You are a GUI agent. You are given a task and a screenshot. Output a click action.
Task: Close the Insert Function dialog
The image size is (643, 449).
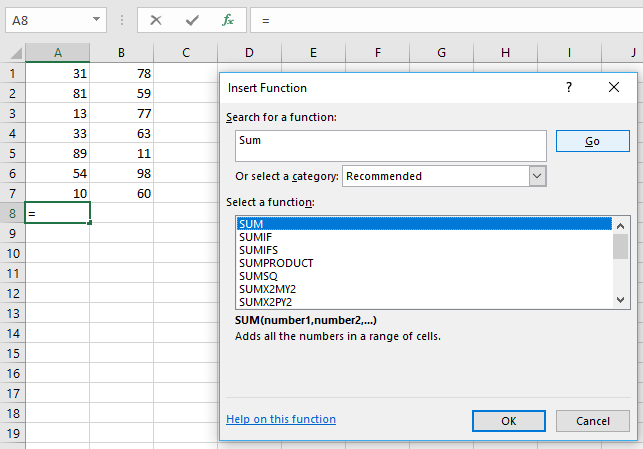(x=614, y=88)
